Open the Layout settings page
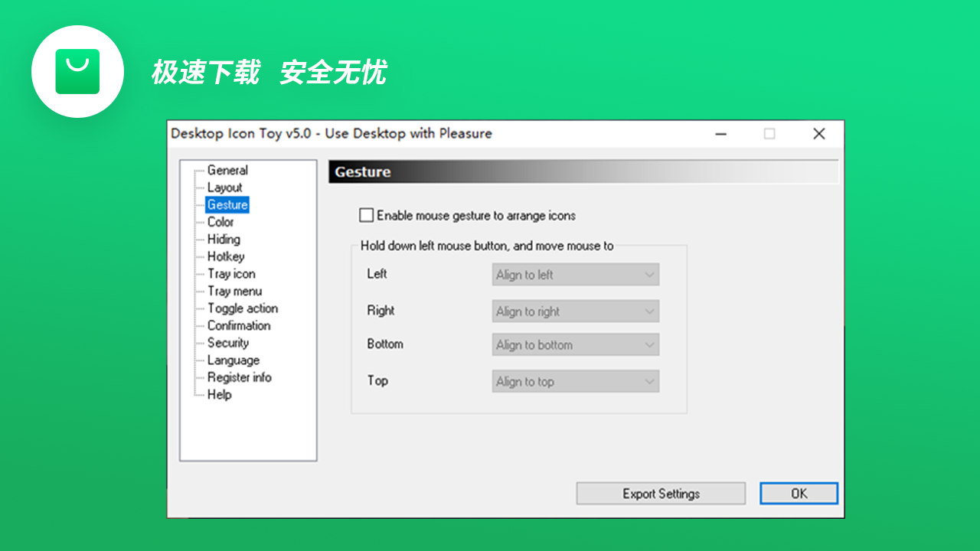 click(224, 187)
